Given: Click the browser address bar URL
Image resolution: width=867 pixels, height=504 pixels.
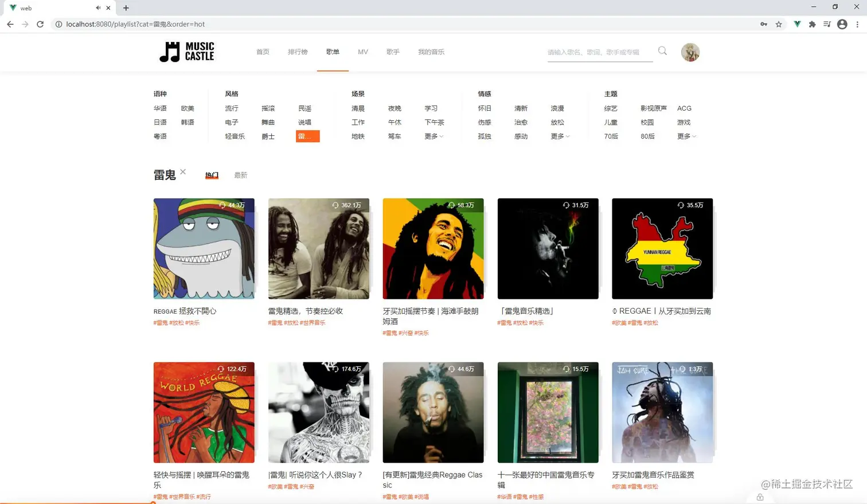Looking at the screenshot, I should [135, 24].
